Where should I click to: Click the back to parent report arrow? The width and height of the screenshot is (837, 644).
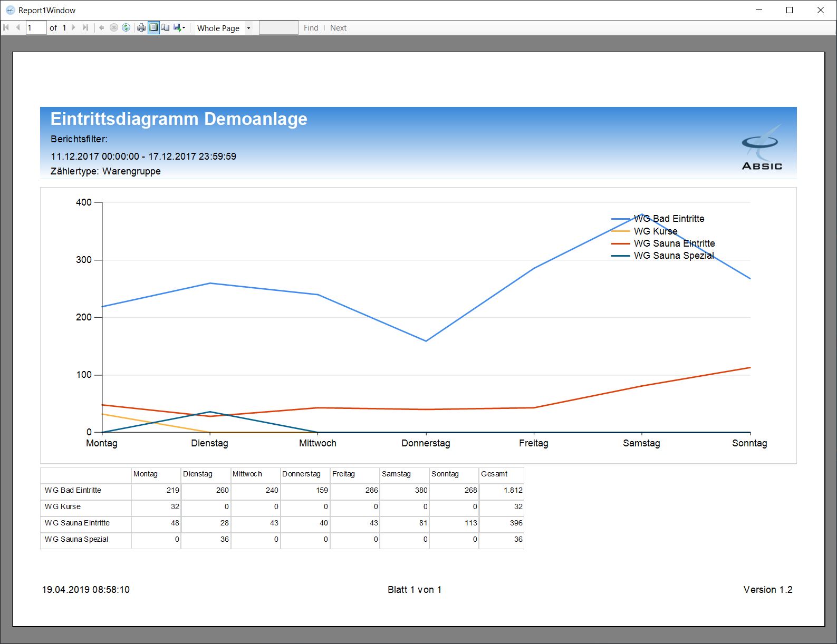[102, 28]
